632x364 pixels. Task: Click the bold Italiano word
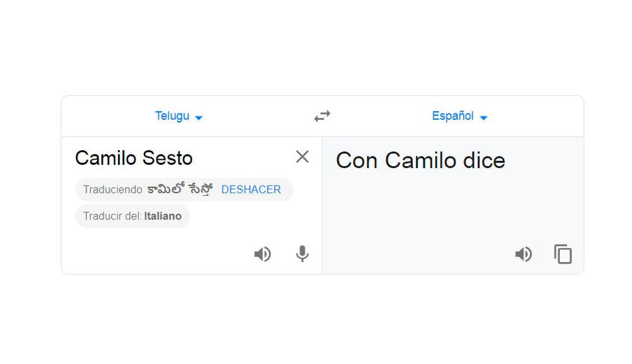click(163, 216)
